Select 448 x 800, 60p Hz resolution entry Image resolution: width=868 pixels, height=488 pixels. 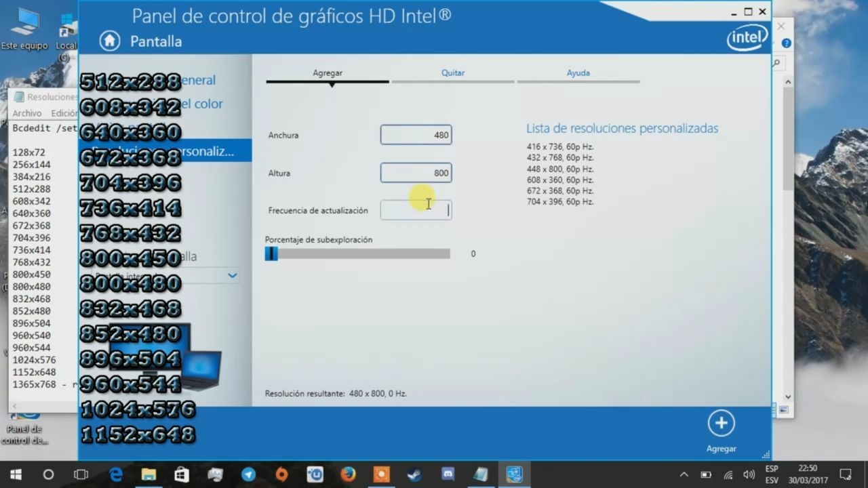click(560, 169)
